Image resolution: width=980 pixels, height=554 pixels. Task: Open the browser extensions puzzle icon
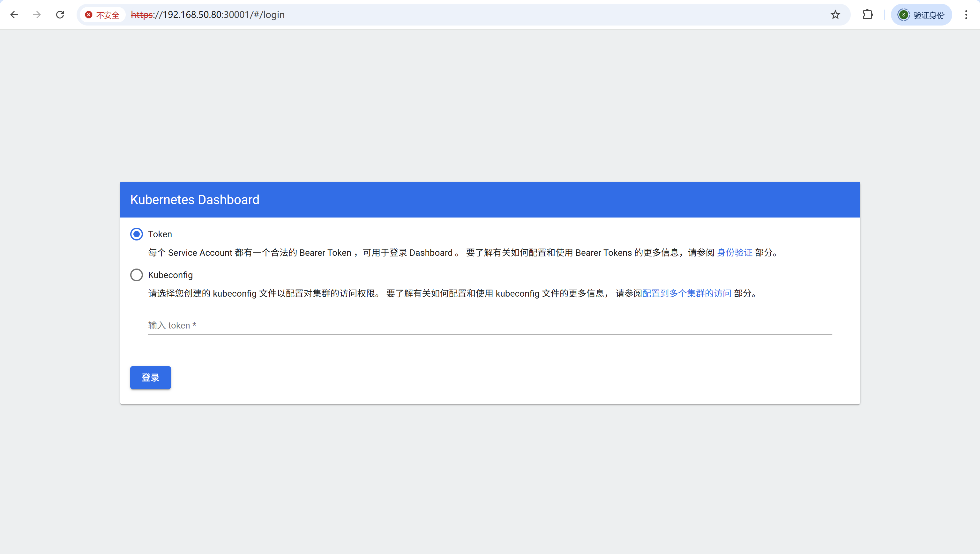click(x=867, y=15)
